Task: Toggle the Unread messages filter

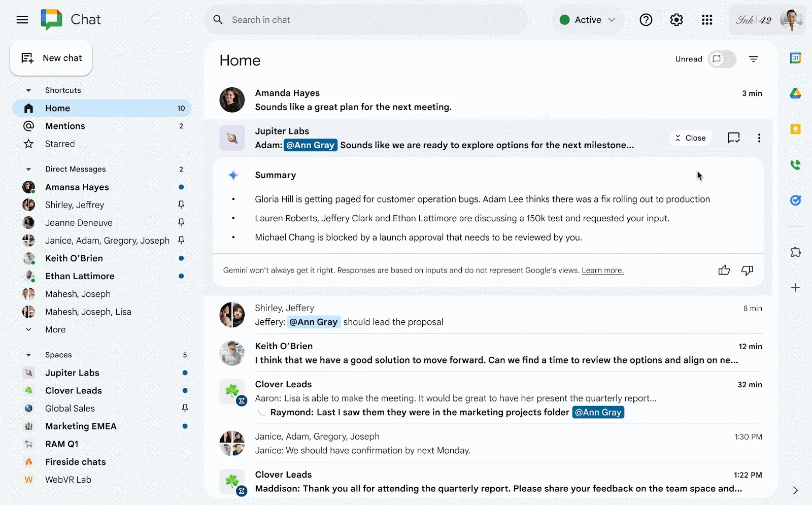Action: click(x=722, y=59)
